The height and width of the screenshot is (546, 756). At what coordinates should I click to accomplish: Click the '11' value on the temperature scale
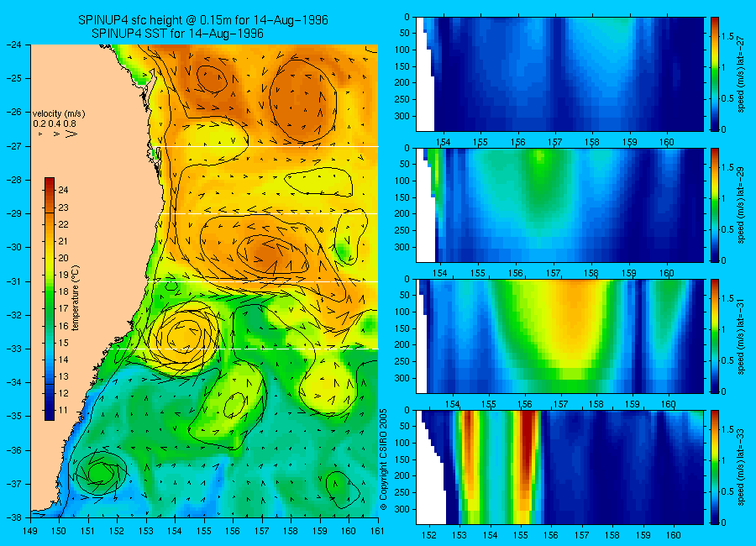click(x=63, y=411)
